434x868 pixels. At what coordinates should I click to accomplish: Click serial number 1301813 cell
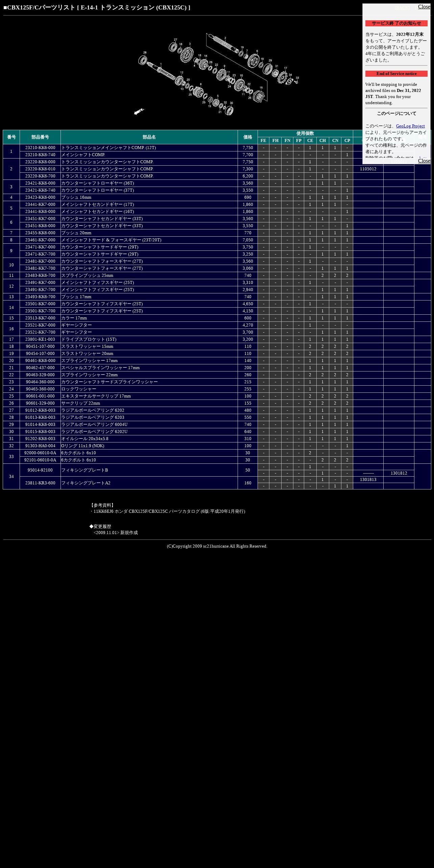click(368, 480)
